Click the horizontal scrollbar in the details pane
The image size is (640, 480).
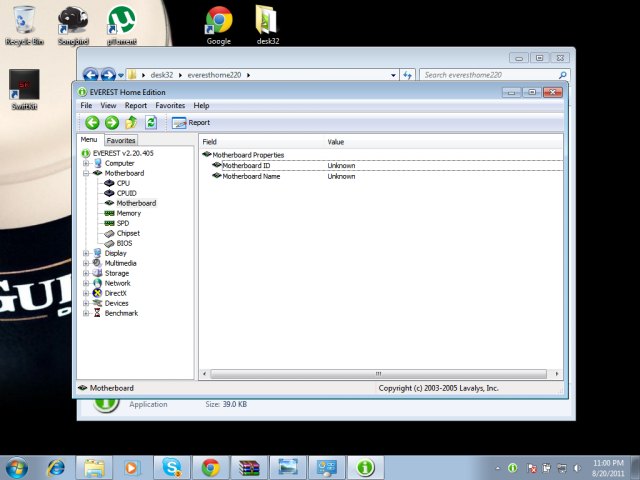pyautogui.click(x=378, y=374)
